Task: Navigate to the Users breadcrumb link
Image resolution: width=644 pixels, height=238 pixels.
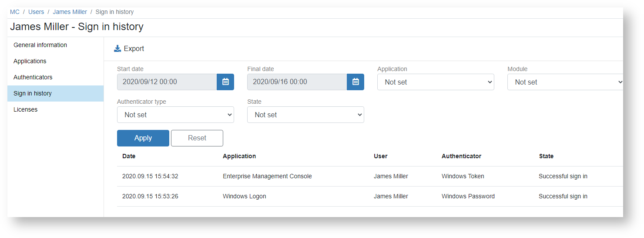Action: (x=36, y=12)
